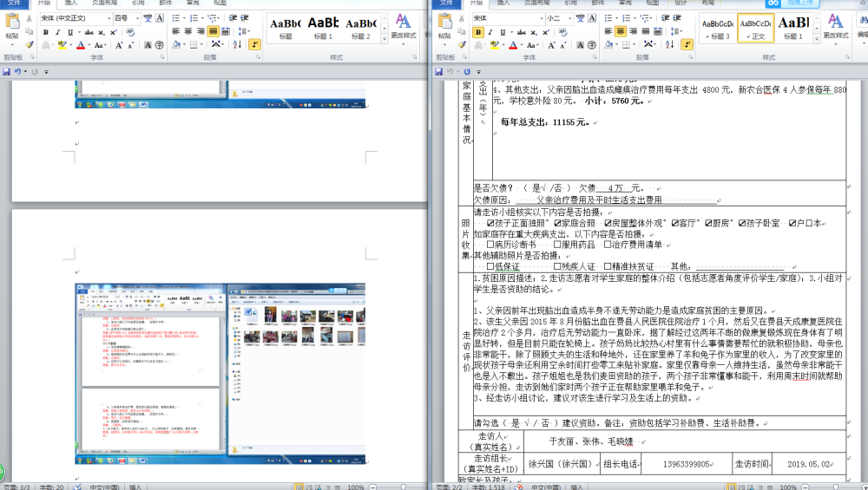868x490 pixels.
Task: Click Center alignment button in right window
Action: tap(621, 31)
